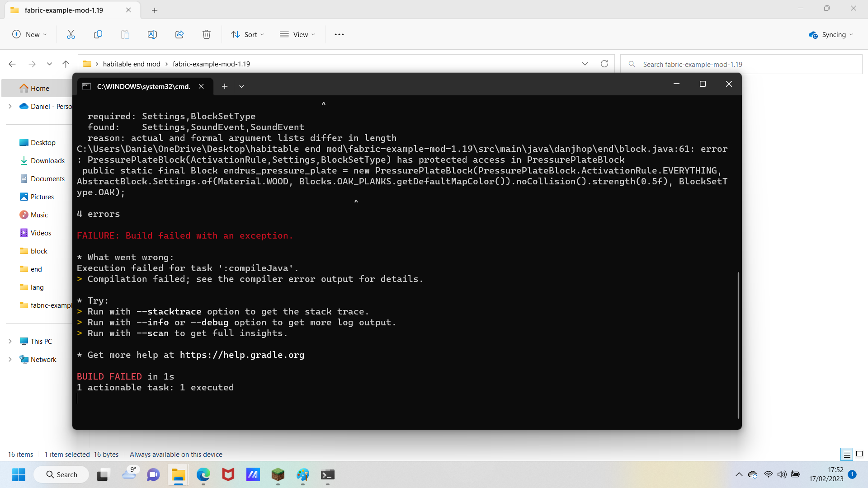
Task: Create a new item with New button
Action: pyautogui.click(x=29, y=34)
